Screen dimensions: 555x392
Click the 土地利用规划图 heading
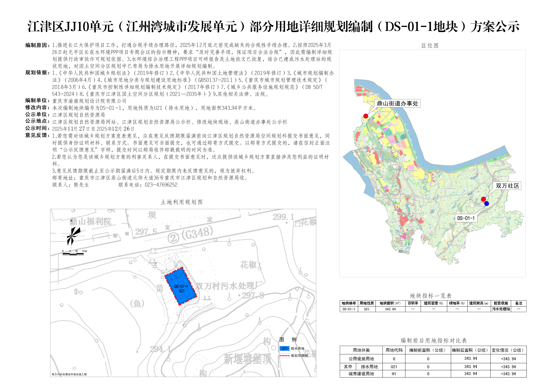coord(182,202)
